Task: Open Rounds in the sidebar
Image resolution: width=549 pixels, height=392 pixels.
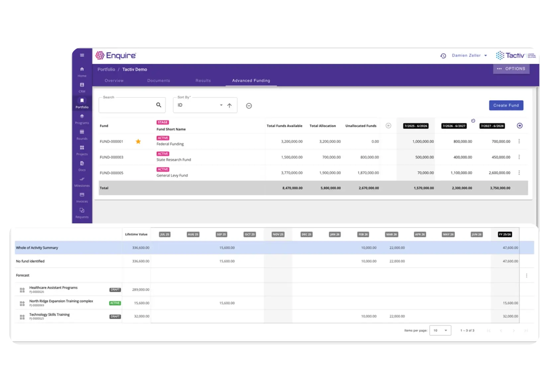Action: (82, 135)
